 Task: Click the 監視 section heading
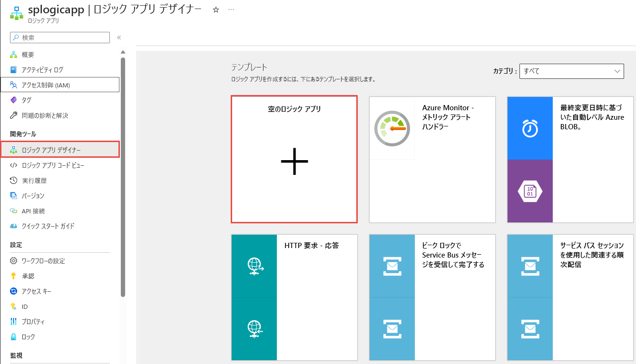[x=16, y=355]
